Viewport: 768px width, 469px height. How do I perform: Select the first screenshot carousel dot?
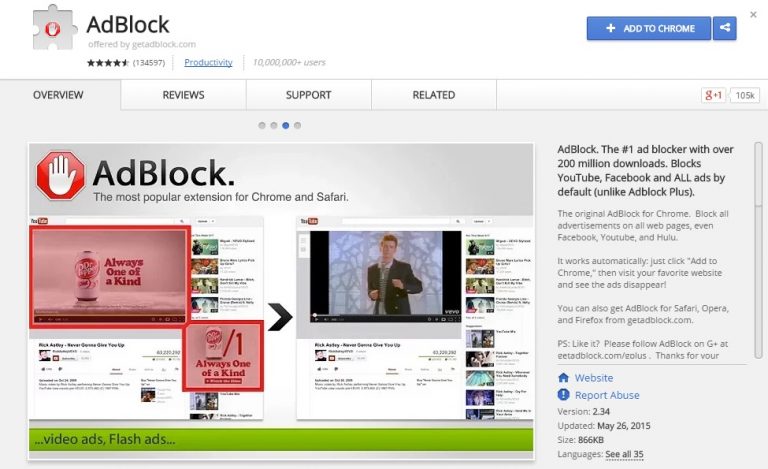click(262, 125)
